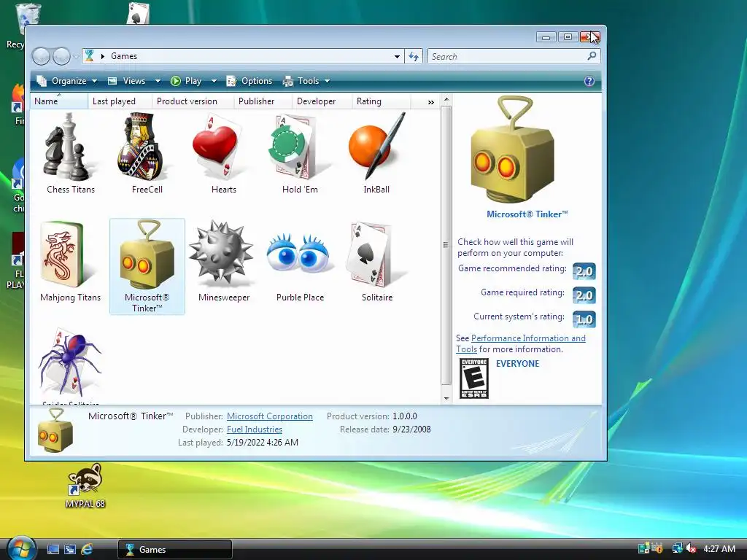Sort by Rating column header
This screenshot has width=747, height=560.
pyautogui.click(x=381, y=101)
